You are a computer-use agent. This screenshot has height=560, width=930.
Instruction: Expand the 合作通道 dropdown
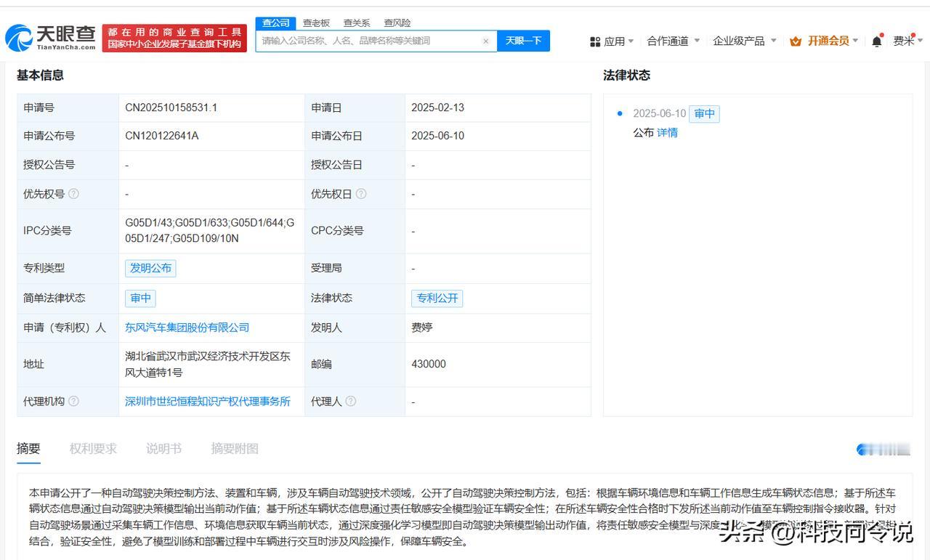[697, 41]
